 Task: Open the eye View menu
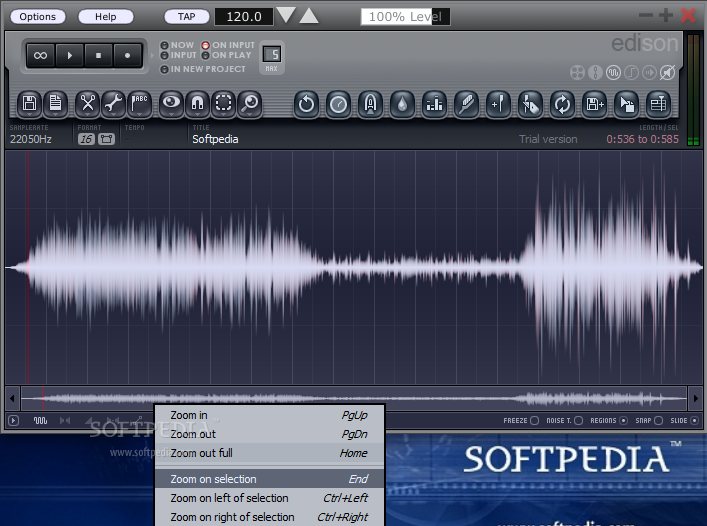point(171,104)
